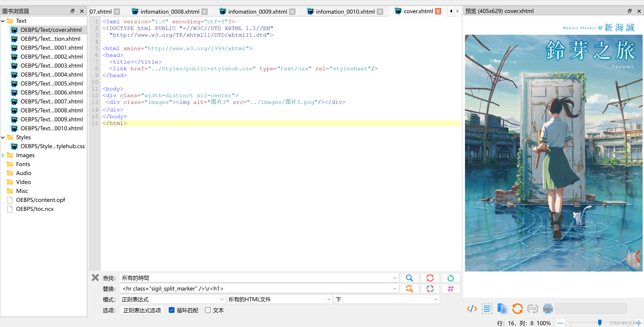Click the magnifier Find Next icon
Screen dimensions: 644x327
(x=409, y=278)
